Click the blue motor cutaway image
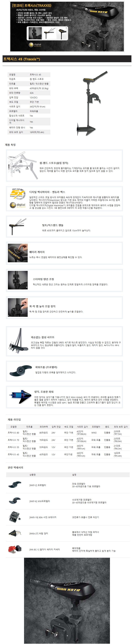134x644 pixels. (20, 396)
